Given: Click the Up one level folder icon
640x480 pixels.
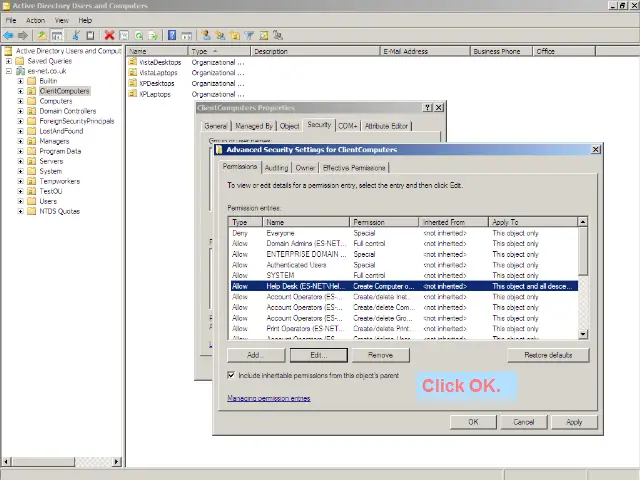Looking at the screenshot, I should [42, 36].
